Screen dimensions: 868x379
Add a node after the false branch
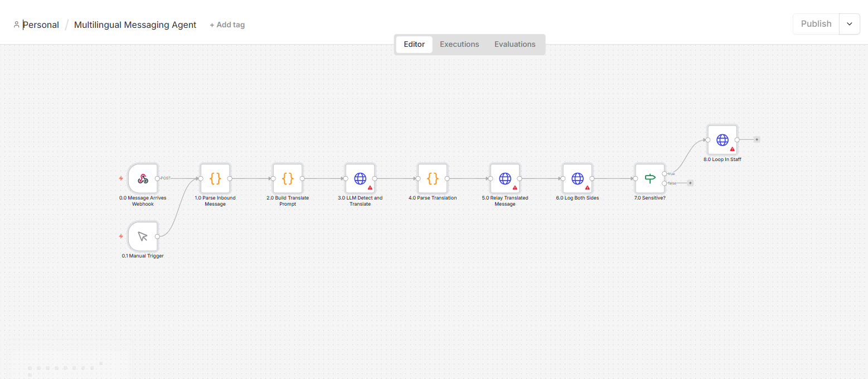pyautogui.click(x=690, y=183)
